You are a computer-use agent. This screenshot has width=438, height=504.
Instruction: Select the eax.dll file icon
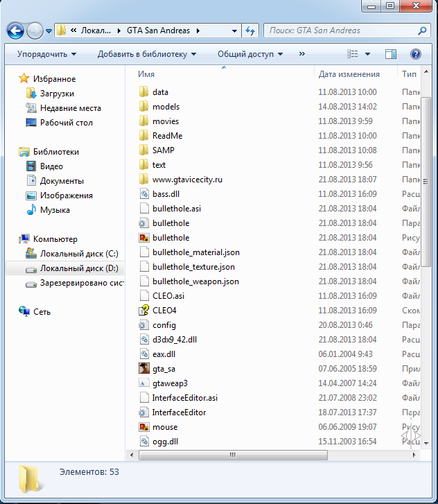tap(144, 354)
